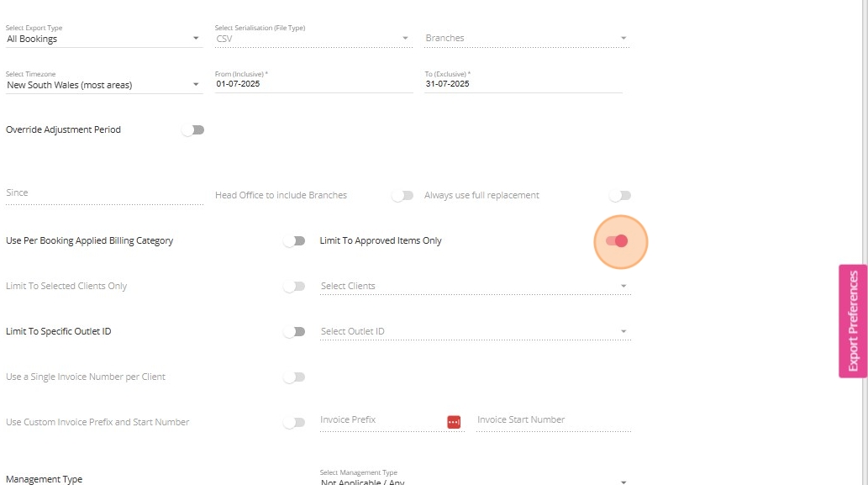Click the From (Inclusive) date field
The width and height of the screenshot is (868, 485).
pos(313,84)
